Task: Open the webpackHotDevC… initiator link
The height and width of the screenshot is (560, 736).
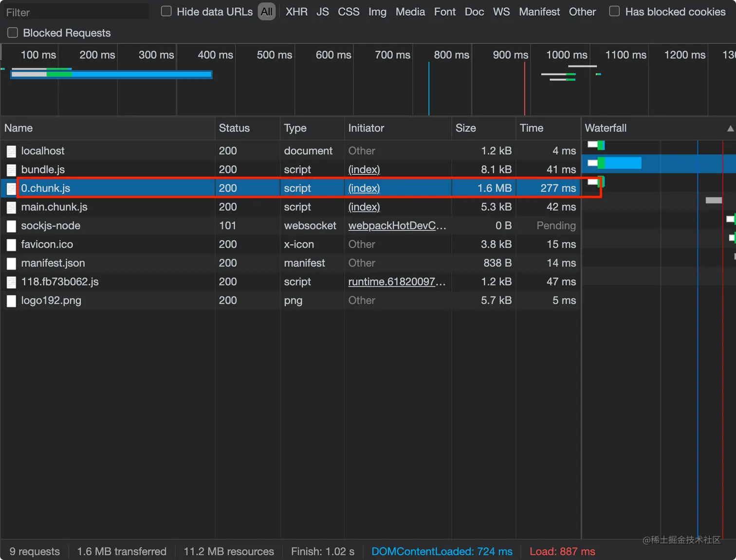Action: [x=397, y=225]
